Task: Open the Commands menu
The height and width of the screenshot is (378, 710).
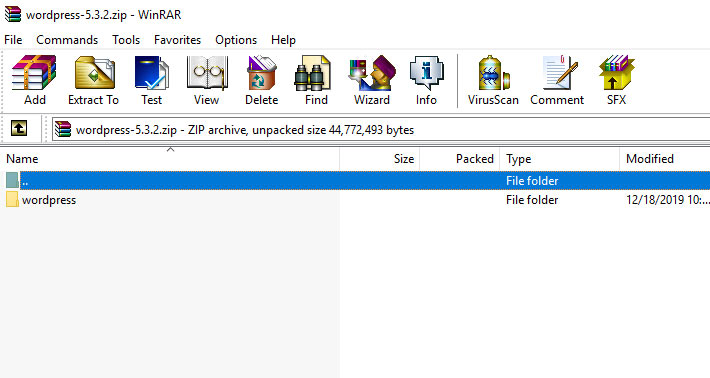Action: coord(67,40)
